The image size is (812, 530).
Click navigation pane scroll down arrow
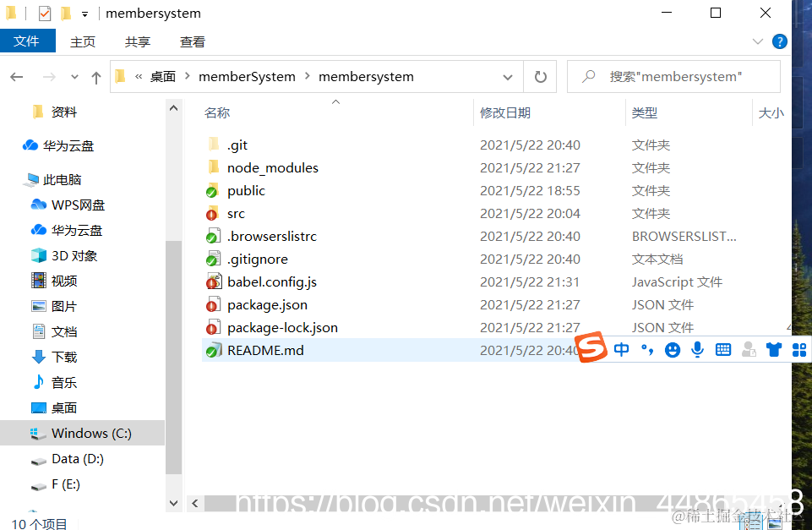click(x=173, y=503)
